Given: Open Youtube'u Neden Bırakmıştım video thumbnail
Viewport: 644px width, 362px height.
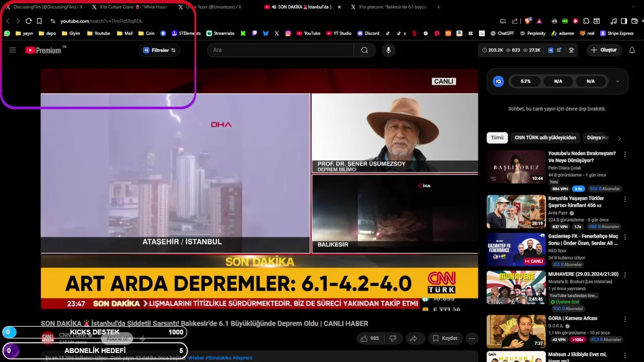Looking at the screenshot, I should [x=516, y=167].
